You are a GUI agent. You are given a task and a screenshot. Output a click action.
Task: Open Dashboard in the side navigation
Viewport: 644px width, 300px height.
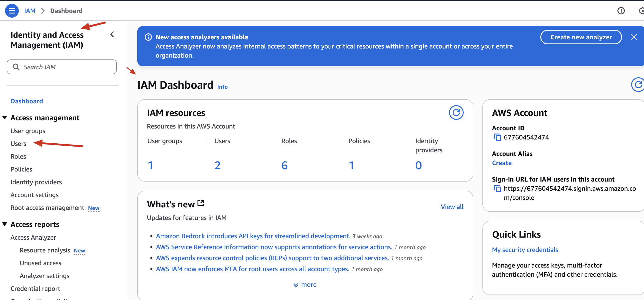pyautogui.click(x=27, y=101)
